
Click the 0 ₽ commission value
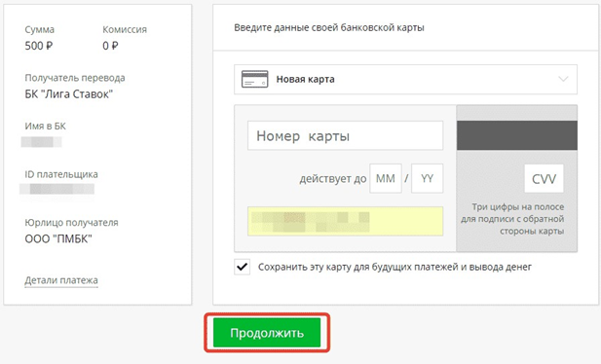tap(110, 46)
